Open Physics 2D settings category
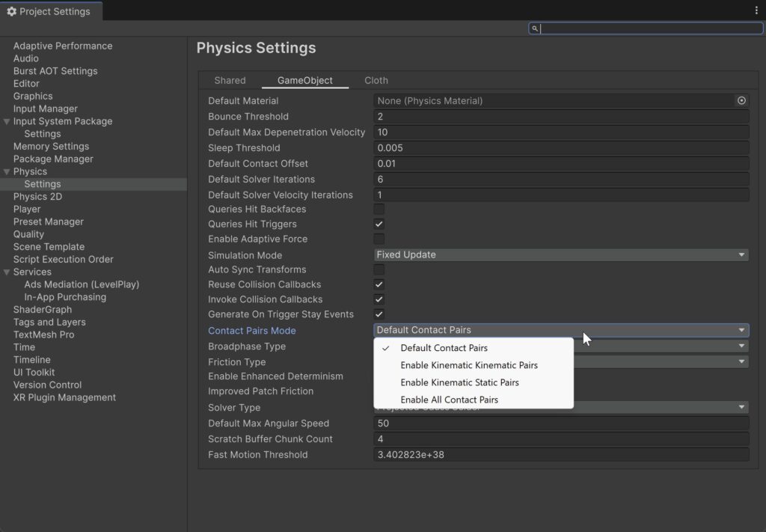Viewport: 766px width, 532px height. tap(37, 197)
